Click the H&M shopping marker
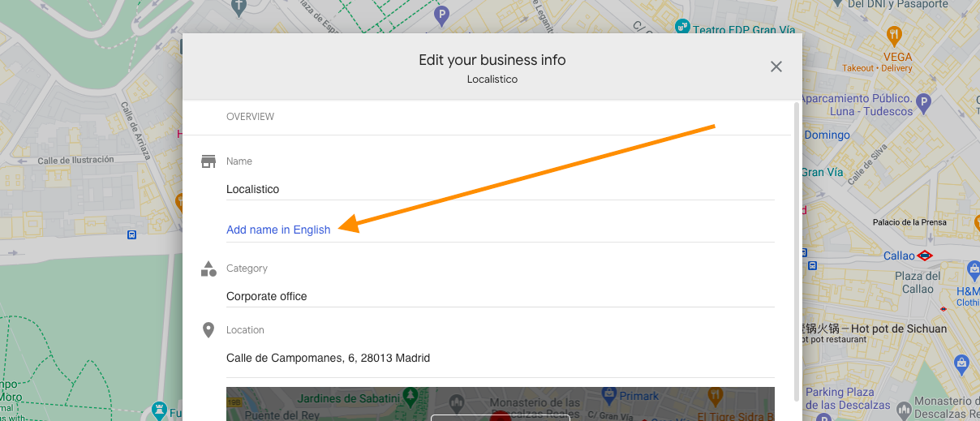This screenshot has width=980, height=421. (x=973, y=269)
